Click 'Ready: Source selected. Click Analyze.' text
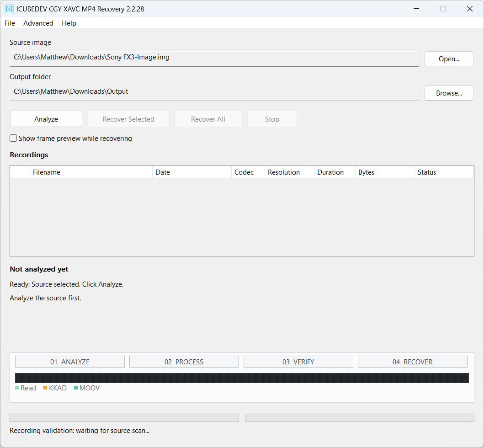 point(66,284)
